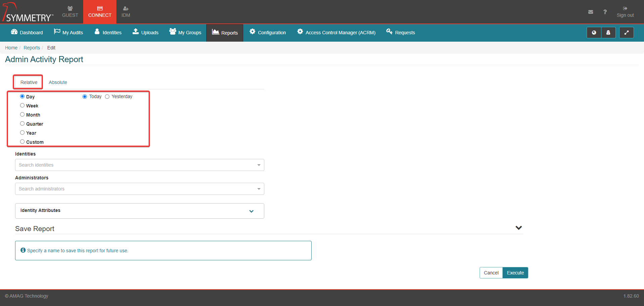Switch to the Absolute tab
The image size is (644, 306).
point(58,82)
